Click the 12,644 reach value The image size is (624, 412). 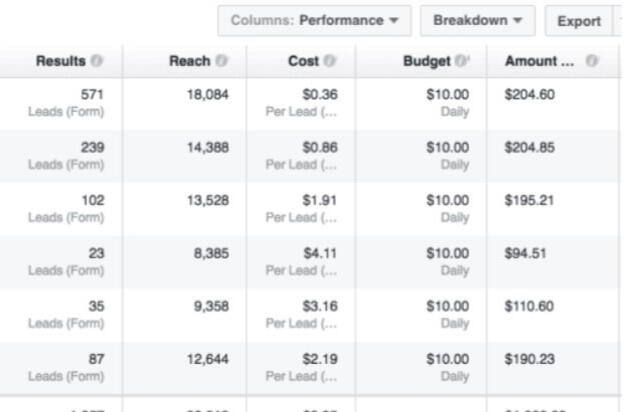[x=207, y=360]
